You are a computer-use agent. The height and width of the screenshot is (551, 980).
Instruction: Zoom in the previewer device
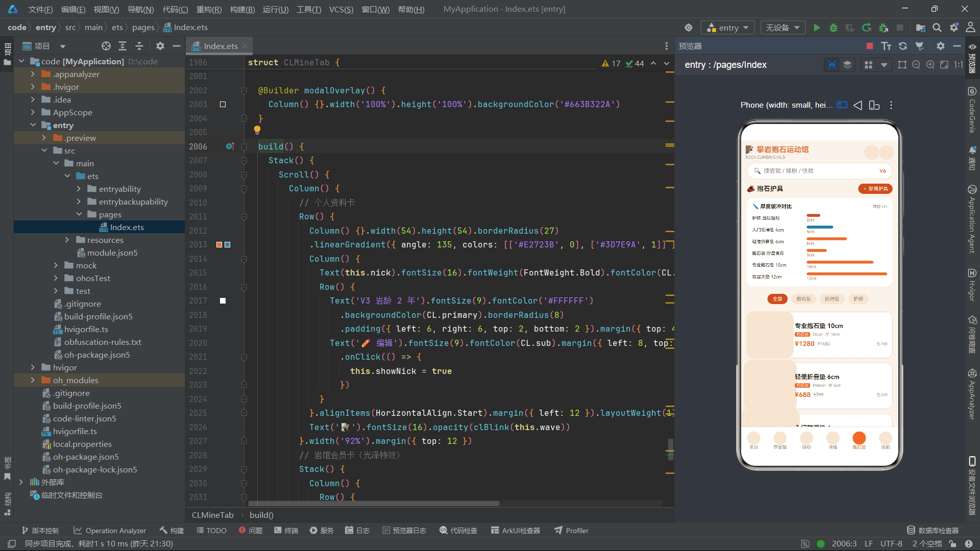[x=930, y=65]
